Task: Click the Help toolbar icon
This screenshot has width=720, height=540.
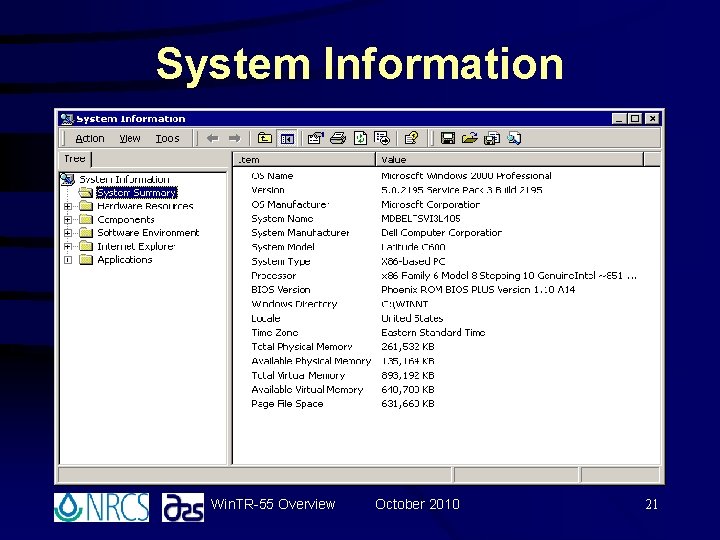Action: 411,138
